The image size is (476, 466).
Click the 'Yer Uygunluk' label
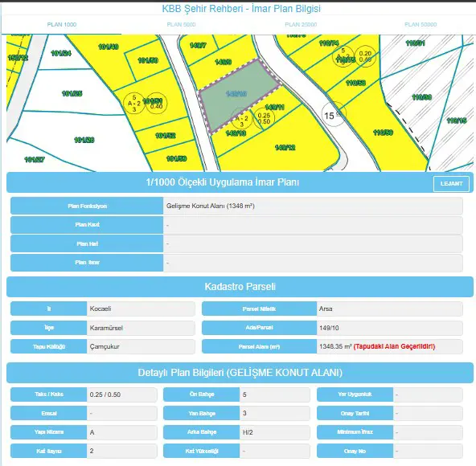(355, 394)
